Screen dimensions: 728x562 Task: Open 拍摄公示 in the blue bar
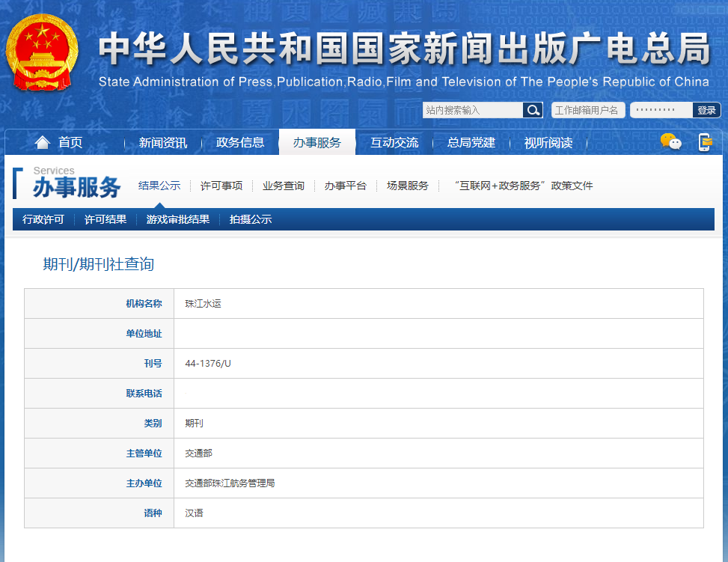click(x=251, y=219)
